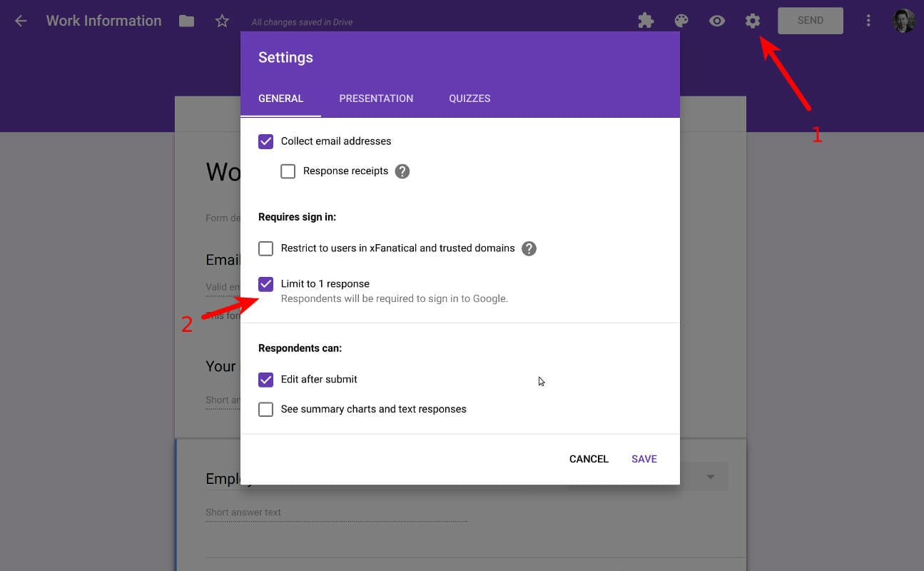Uncheck Edit after submit

(265, 379)
